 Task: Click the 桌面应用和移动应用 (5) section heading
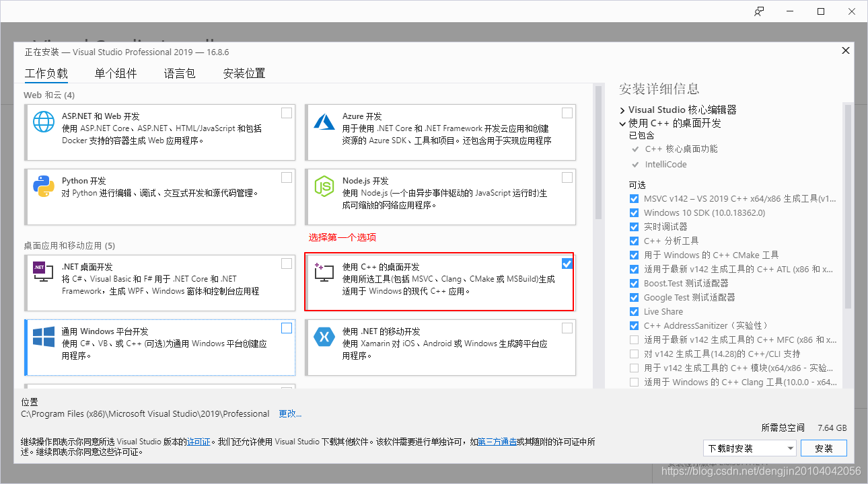click(x=69, y=245)
